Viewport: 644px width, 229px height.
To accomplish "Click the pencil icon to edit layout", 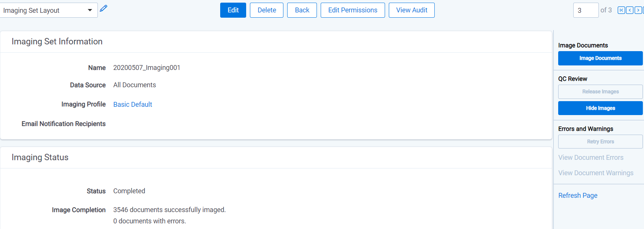I will click(104, 8).
